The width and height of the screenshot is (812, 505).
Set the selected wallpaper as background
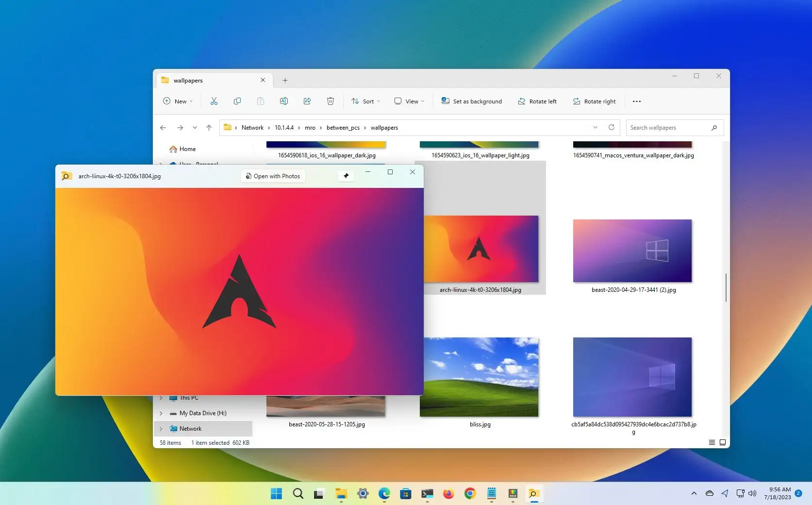coord(471,101)
